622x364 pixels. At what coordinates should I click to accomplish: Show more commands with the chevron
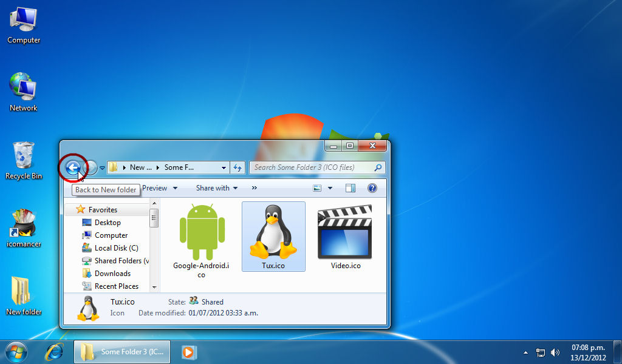(255, 188)
